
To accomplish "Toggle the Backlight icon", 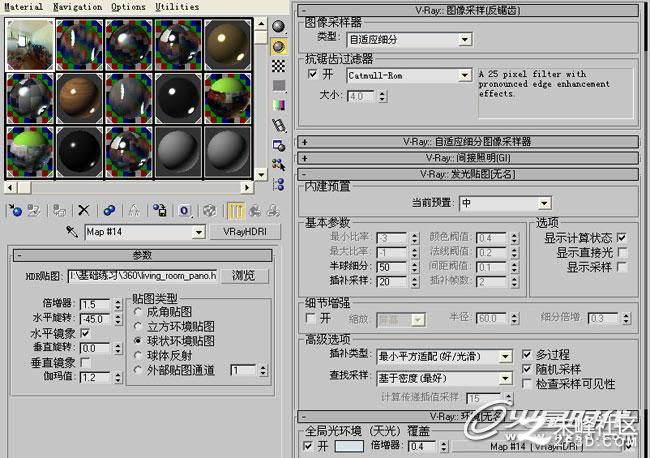I will point(278,46).
